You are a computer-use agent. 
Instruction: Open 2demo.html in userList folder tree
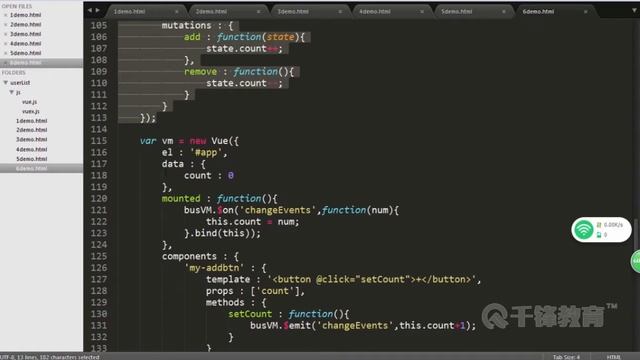point(31,130)
